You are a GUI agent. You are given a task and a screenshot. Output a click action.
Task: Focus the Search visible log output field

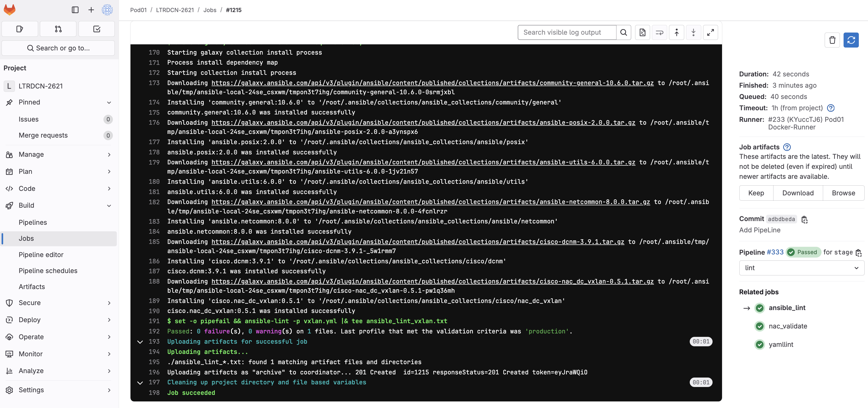tap(567, 32)
